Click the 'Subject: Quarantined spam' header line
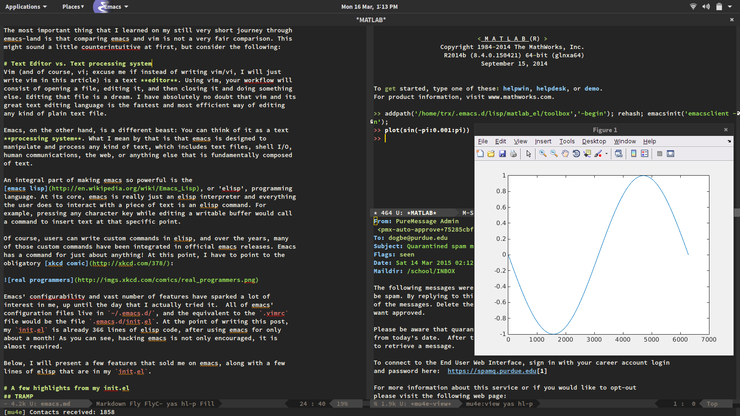Screen dimensions: 740x416 point(424,246)
